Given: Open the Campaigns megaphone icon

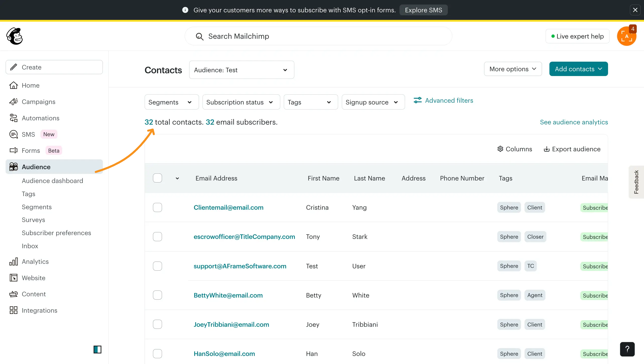Looking at the screenshot, I should [x=14, y=102].
